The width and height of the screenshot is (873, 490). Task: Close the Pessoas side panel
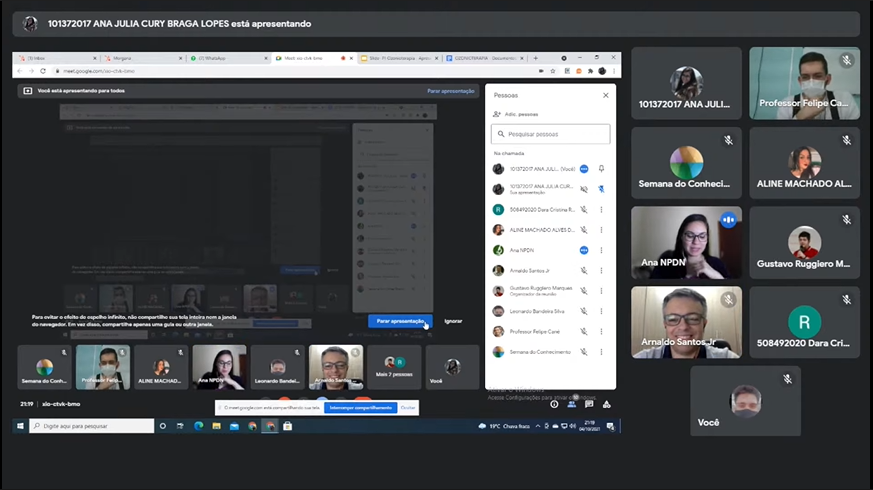[x=605, y=95]
